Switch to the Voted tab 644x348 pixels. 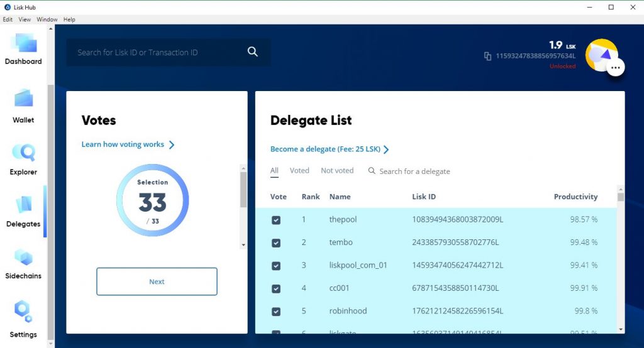coord(299,171)
